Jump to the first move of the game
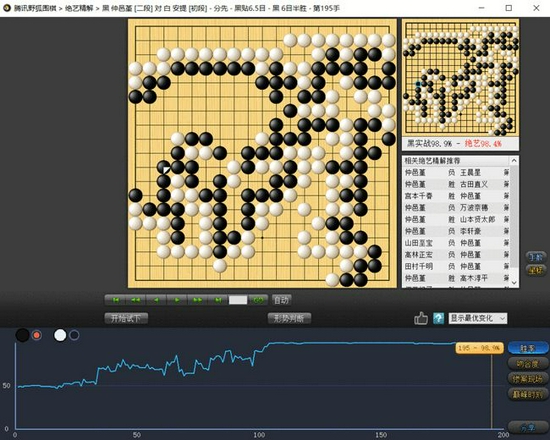This screenshot has height=440, width=550. (115, 300)
